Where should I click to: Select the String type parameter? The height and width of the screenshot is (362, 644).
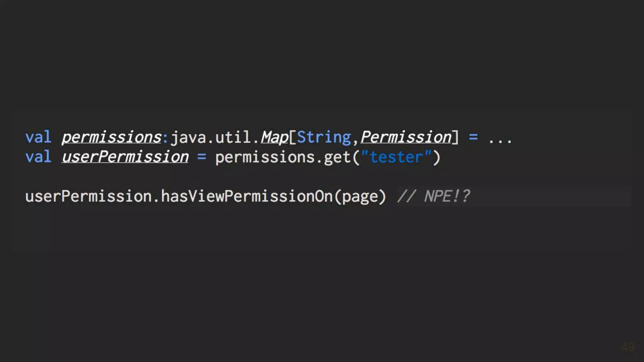coord(324,137)
